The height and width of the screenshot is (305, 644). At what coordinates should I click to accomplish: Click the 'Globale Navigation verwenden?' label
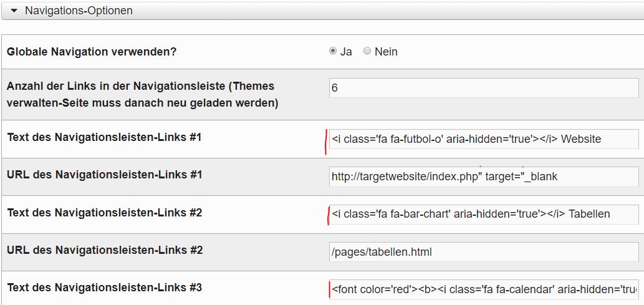click(92, 52)
